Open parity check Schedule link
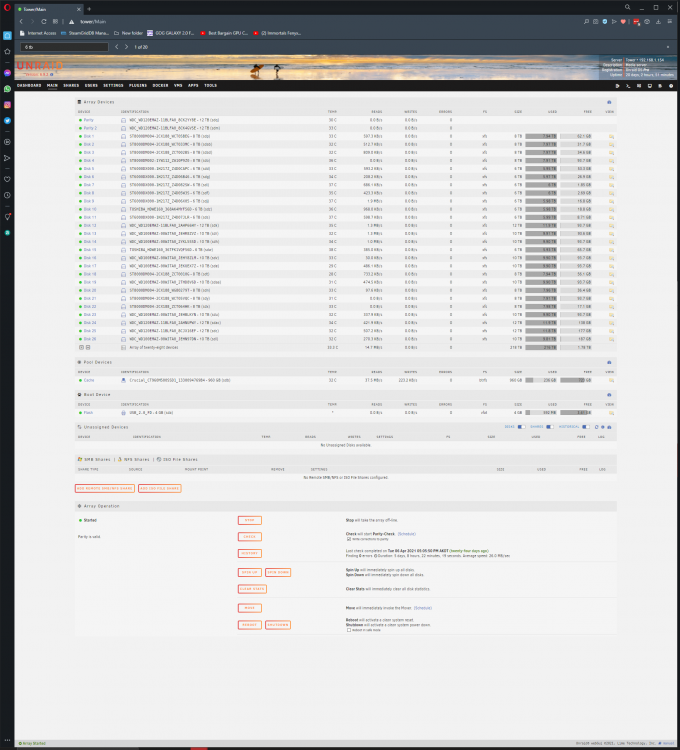 (x=406, y=534)
